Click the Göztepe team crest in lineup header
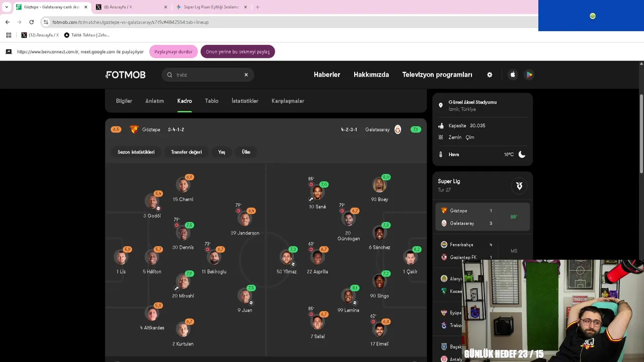 click(x=134, y=129)
